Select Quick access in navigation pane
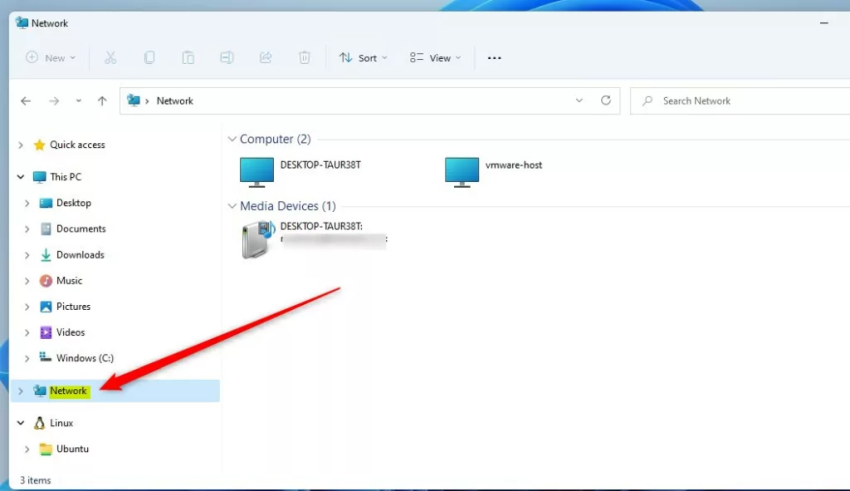The image size is (850, 491). [77, 145]
